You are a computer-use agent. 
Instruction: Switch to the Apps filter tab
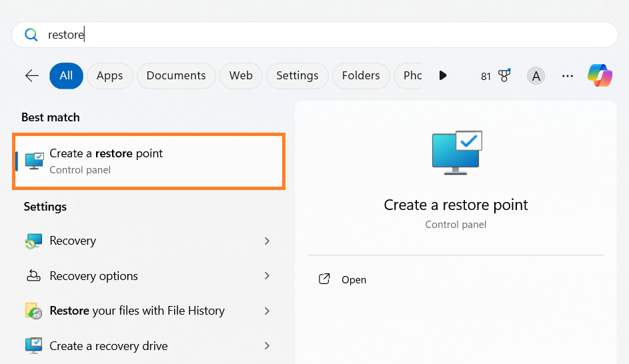109,76
